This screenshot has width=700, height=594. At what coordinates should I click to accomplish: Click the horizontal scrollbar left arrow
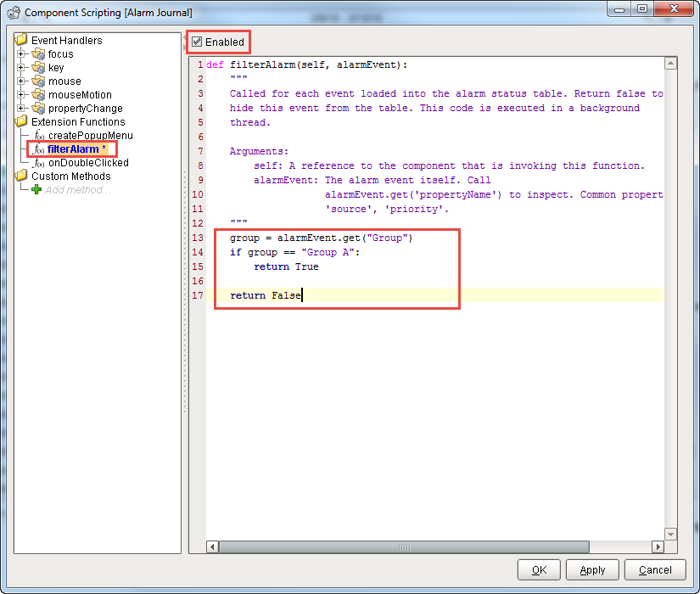point(212,546)
